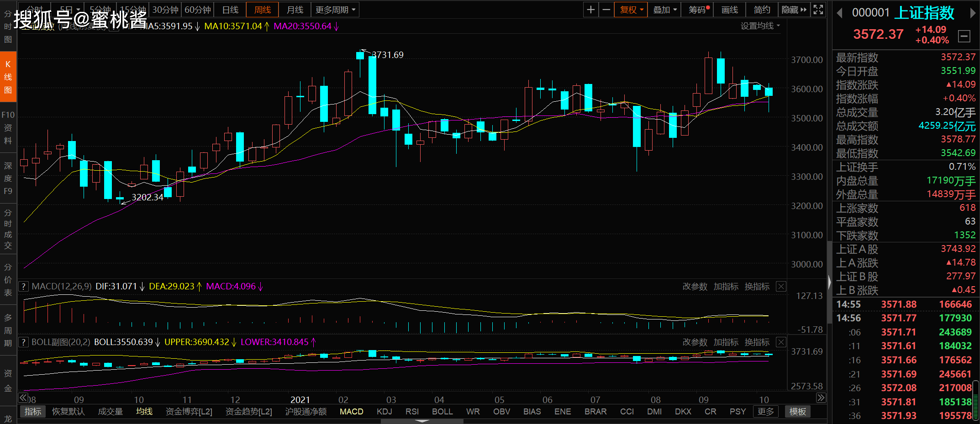Open the 画线 drawing tool

coord(729,10)
